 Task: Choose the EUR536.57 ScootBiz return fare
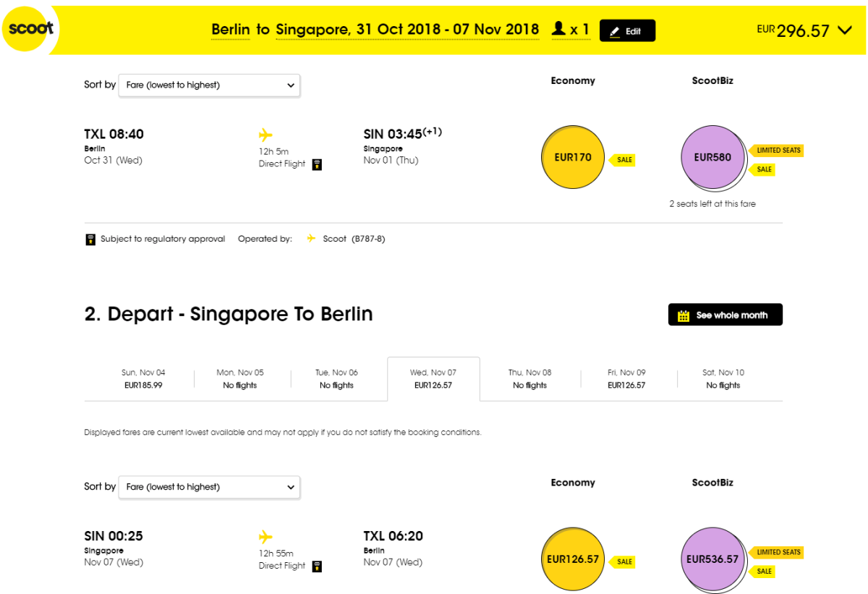[x=712, y=559]
